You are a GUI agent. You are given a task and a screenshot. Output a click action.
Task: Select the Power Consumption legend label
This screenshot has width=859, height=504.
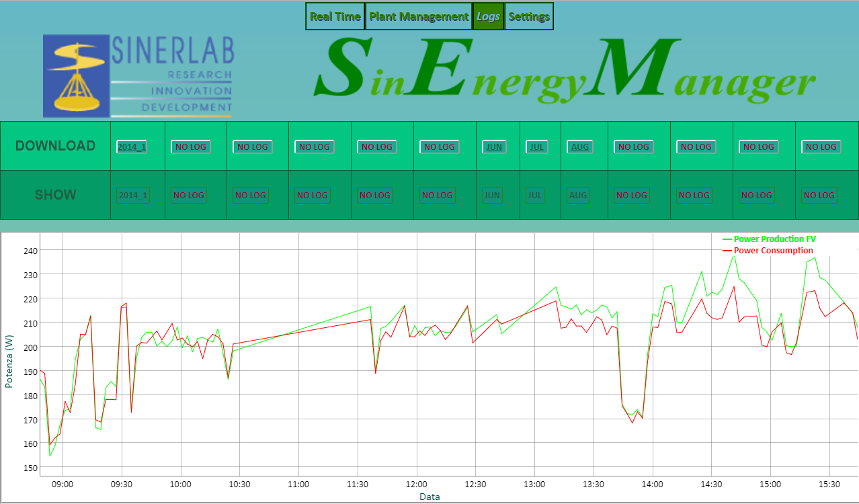(774, 251)
